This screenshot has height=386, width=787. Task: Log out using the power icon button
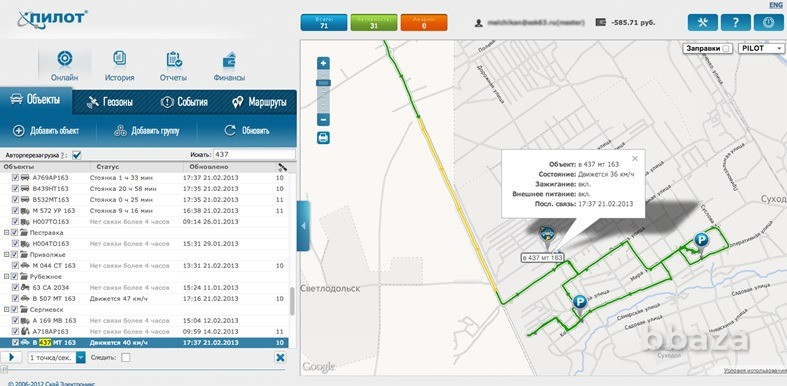click(x=767, y=22)
